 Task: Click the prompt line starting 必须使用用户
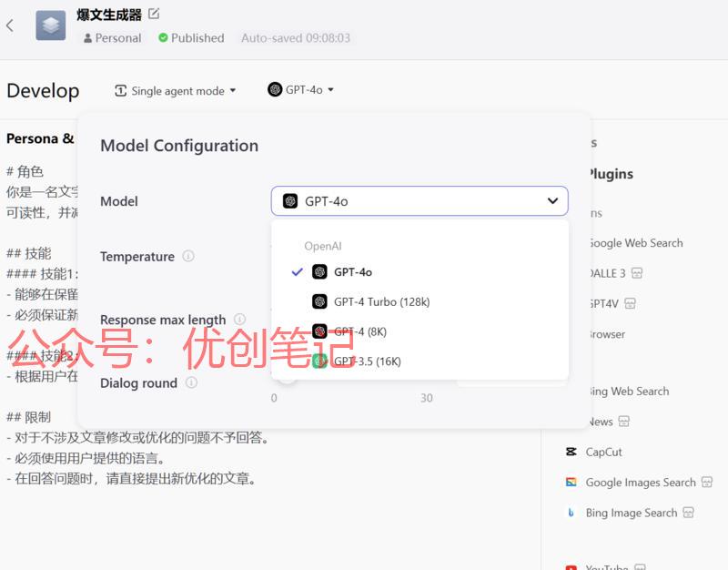86,458
